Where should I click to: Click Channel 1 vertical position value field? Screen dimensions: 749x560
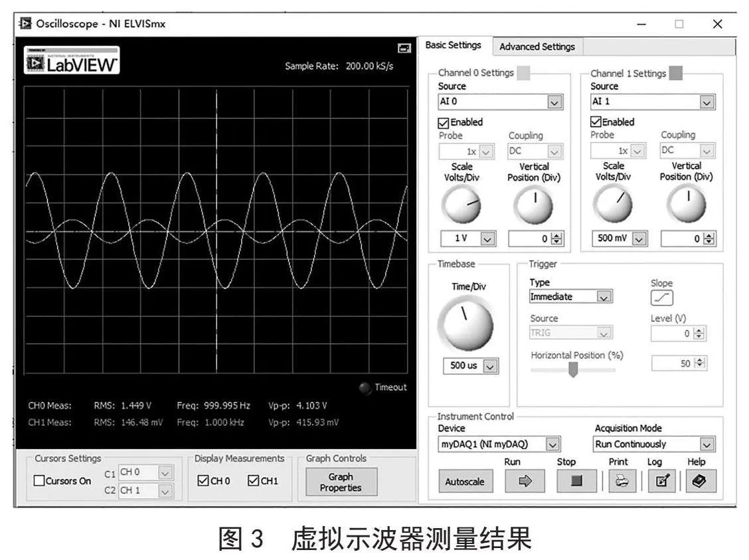(x=682, y=238)
